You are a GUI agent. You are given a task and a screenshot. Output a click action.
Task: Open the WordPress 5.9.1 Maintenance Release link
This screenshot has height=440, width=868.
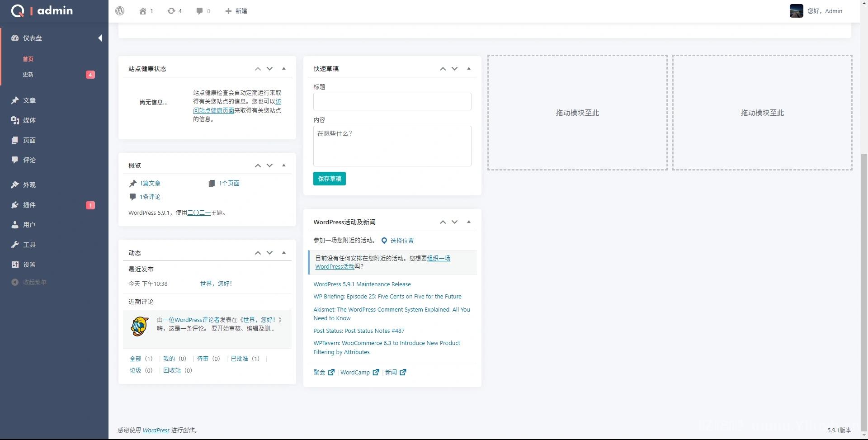362,284
